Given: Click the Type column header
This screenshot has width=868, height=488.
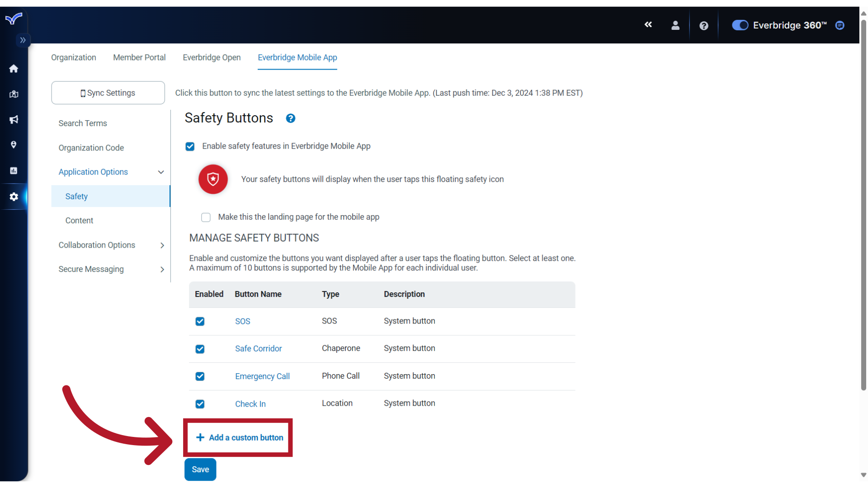Looking at the screenshot, I should (x=330, y=294).
